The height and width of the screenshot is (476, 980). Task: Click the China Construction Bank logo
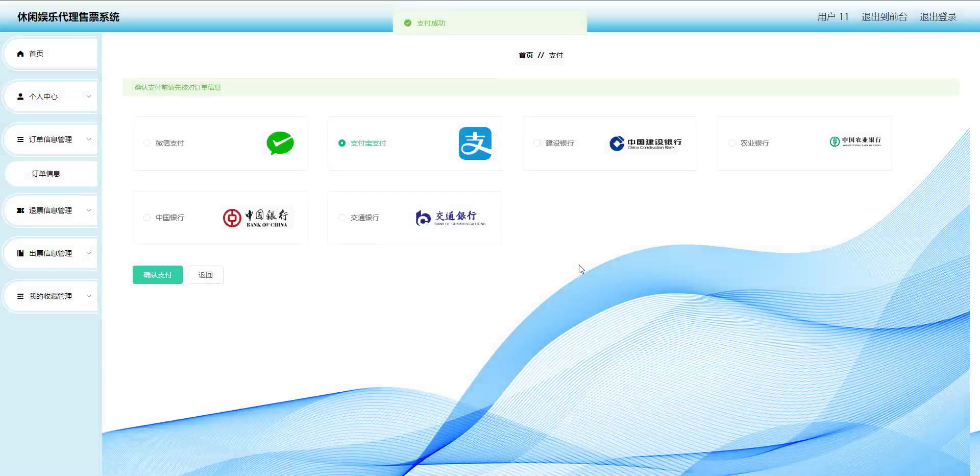pos(646,144)
